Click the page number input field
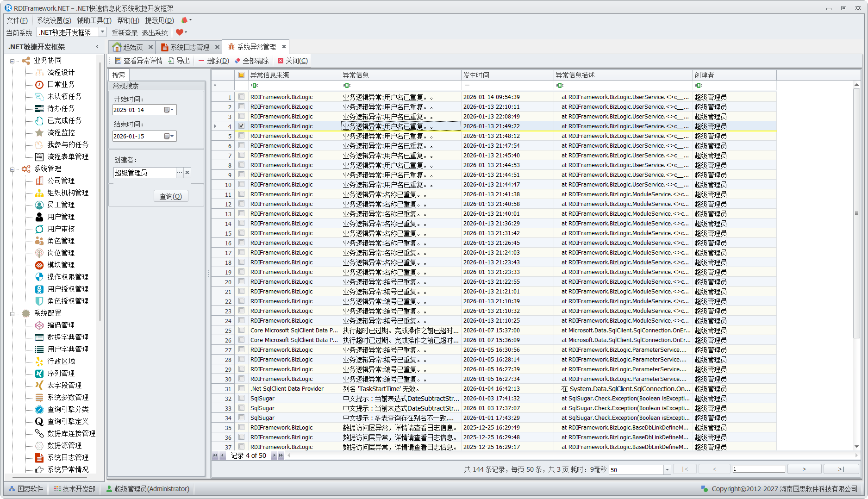 758,469
